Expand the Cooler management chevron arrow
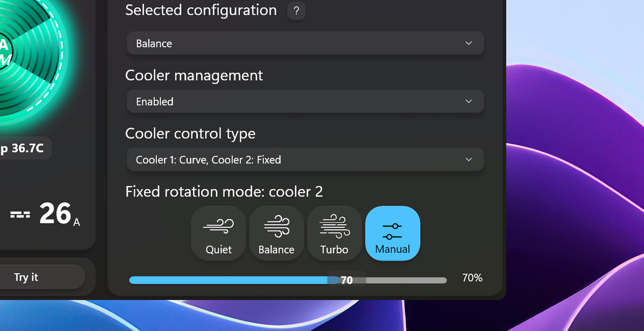 click(x=468, y=101)
